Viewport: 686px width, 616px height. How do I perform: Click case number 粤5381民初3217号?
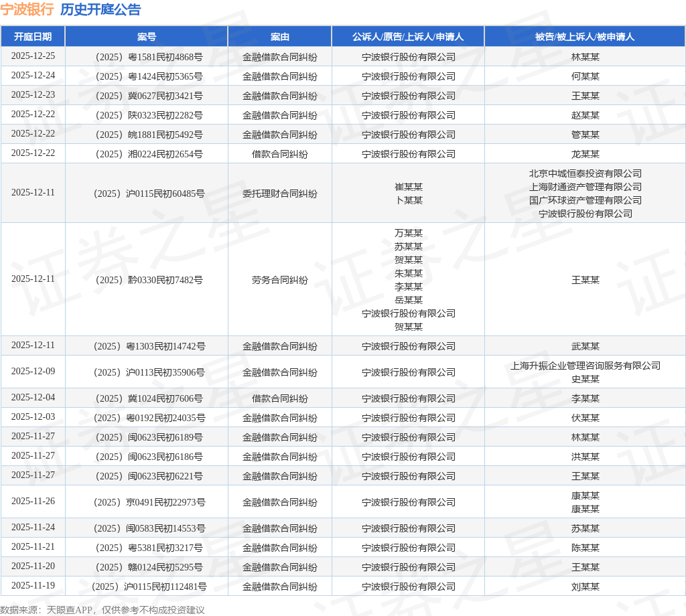pos(149,548)
